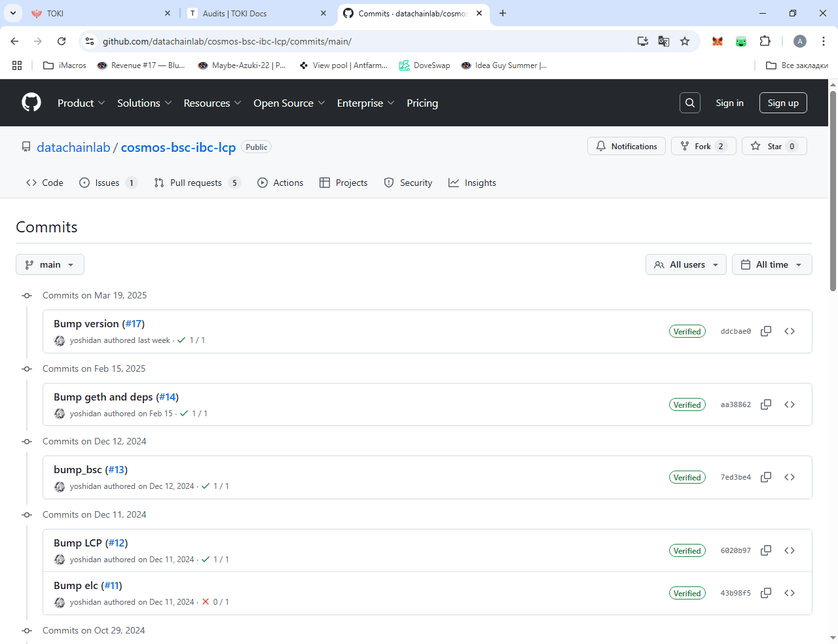Screen dimensions: 838x644
Task: Expand the Product menu
Action: click(81, 103)
